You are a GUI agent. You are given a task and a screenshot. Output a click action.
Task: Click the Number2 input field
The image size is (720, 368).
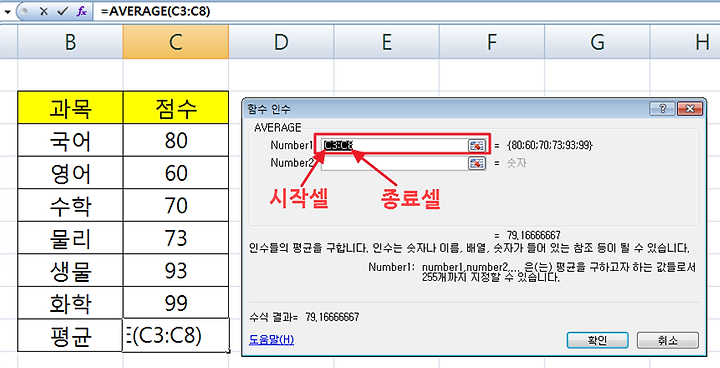pos(394,163)
